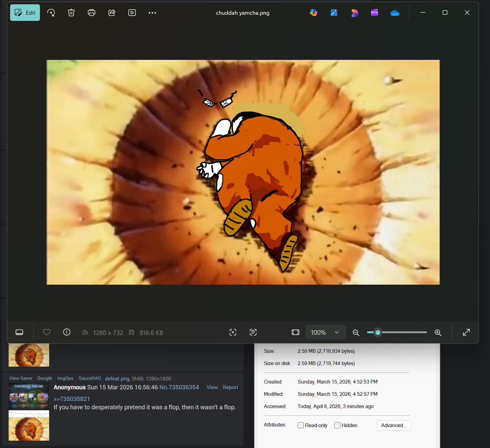490x448 pixels.
Task: Open the Edit image button
Action: tap(25, 13)
